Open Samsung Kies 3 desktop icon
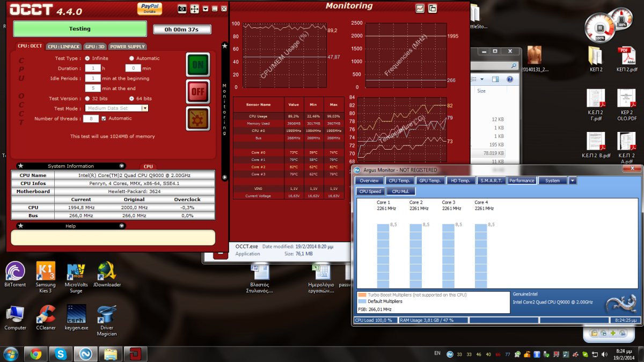Image resolution: width=644 pixels, height=362 pixels. pyautogui.click(x=45, y=277)
